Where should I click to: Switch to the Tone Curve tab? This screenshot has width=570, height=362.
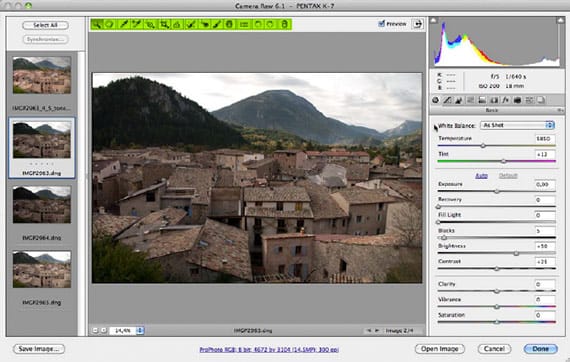click(447, 100)
